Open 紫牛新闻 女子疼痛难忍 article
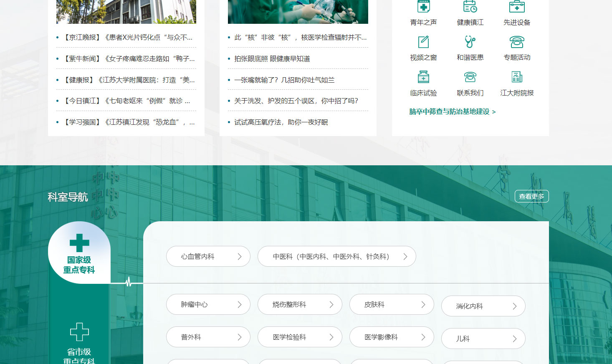The image size is (612, 364). (129, 58)
